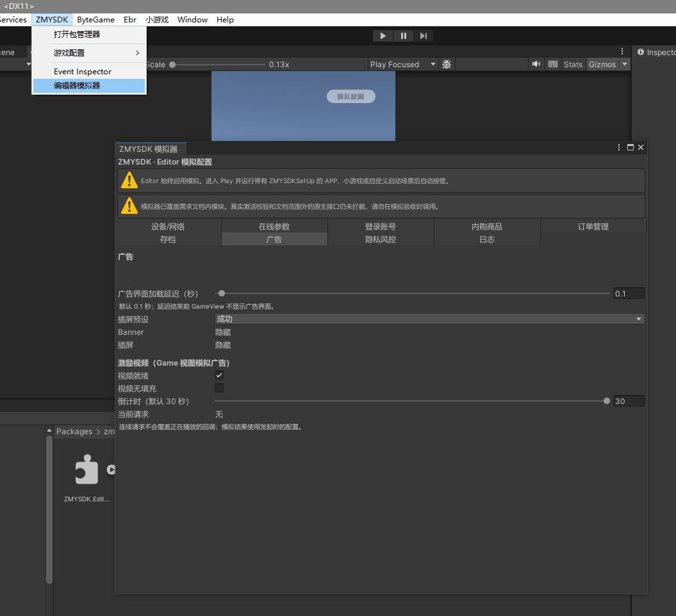Open the 小游戏 menu
This screenshot has width=676, height=616.
coord(157,19)
